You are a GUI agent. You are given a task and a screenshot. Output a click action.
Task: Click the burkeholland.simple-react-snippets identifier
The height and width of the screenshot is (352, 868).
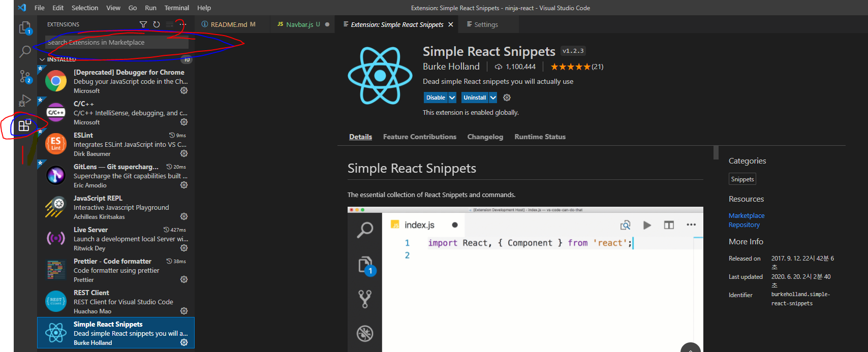(800, 299)
